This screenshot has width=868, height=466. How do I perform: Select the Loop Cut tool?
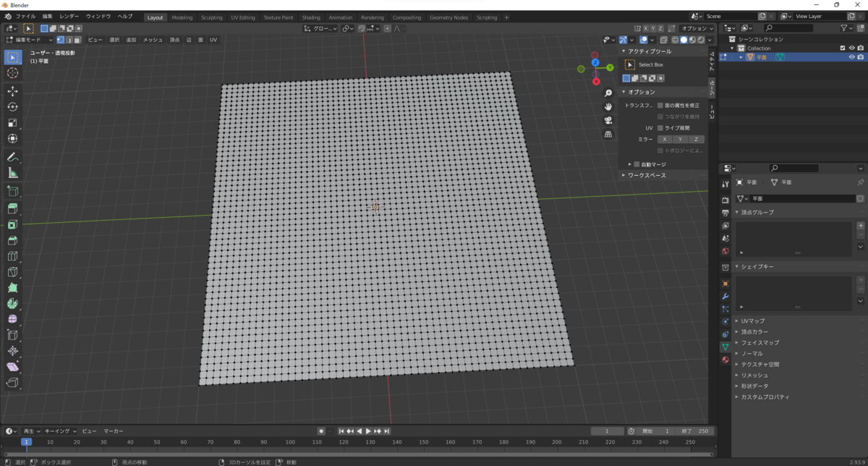tap(13, 256)
